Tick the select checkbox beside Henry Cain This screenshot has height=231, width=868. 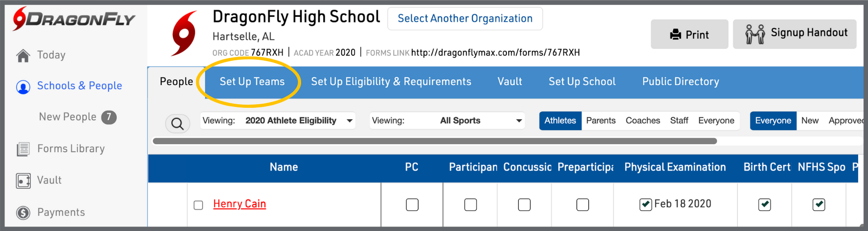point(198,205)
